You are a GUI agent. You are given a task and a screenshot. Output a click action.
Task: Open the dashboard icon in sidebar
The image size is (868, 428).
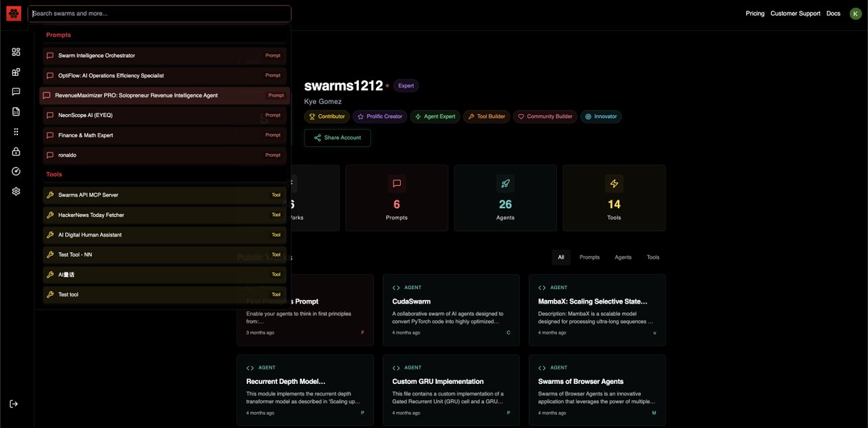pos(16,52)
